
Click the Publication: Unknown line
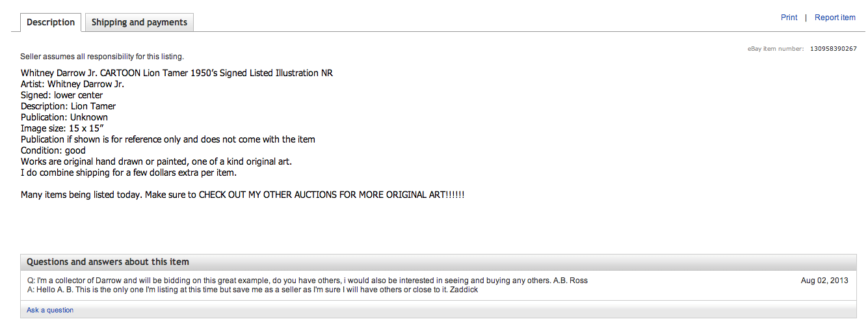[64, 117]
